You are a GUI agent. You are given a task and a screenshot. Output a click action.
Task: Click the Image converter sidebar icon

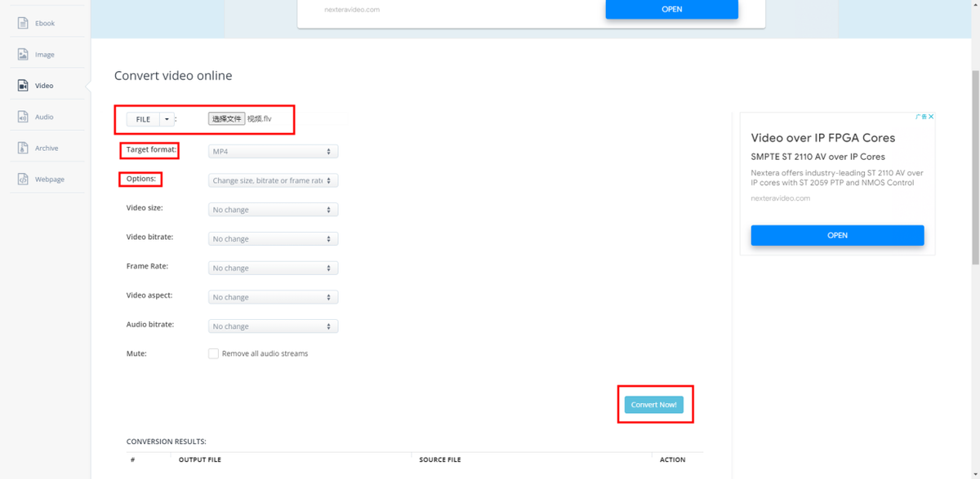pos(23,55)
